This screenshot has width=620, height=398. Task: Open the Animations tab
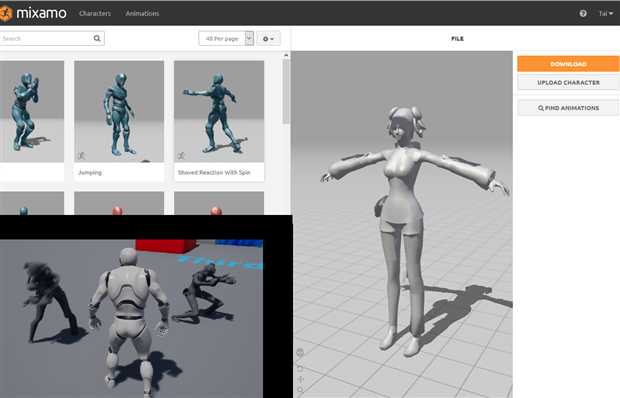(142, 13)
